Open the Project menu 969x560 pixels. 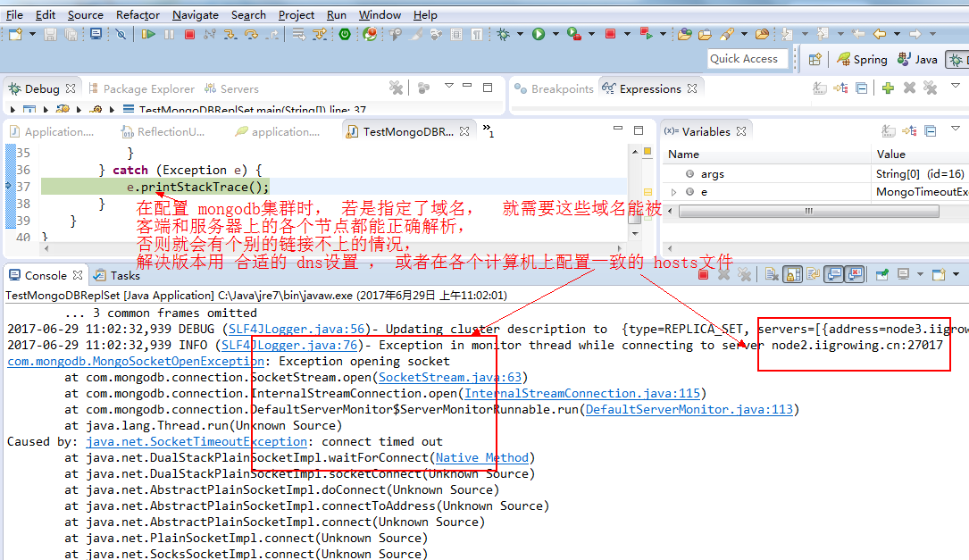click(296, 15)
